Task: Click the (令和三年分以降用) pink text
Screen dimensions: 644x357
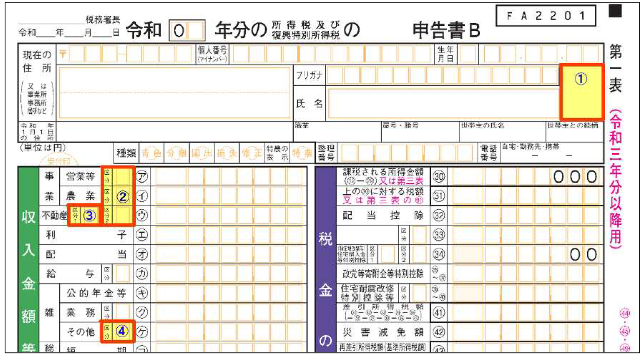Action: (616, 179)
